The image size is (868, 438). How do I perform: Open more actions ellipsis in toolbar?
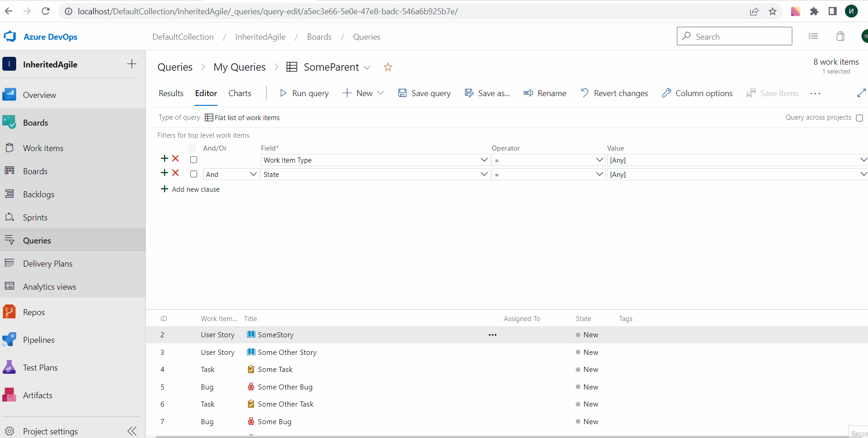[815, 93]
